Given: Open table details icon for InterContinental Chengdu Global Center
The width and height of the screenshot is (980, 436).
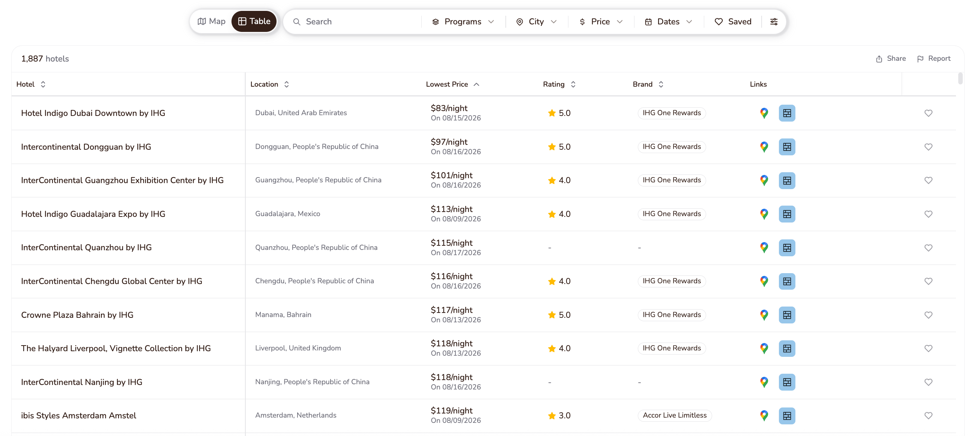Looking at the screenshot, I should [x=787, y=281].
